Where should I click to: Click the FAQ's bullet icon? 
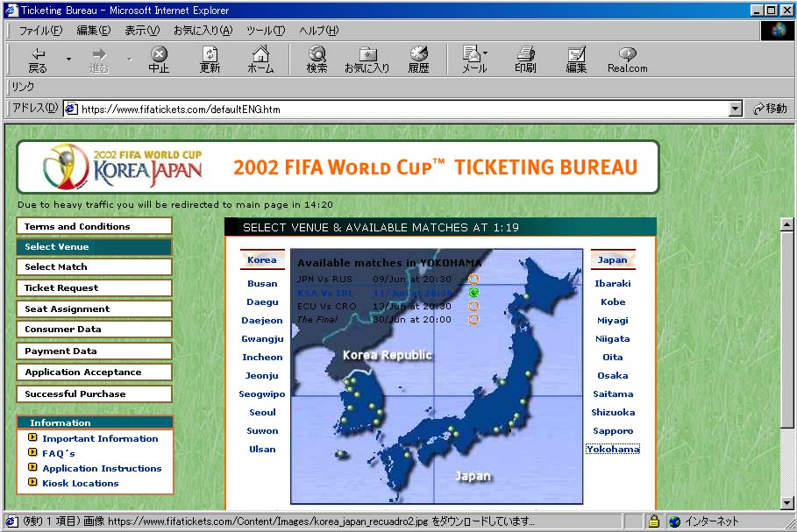tap(32, 452)
